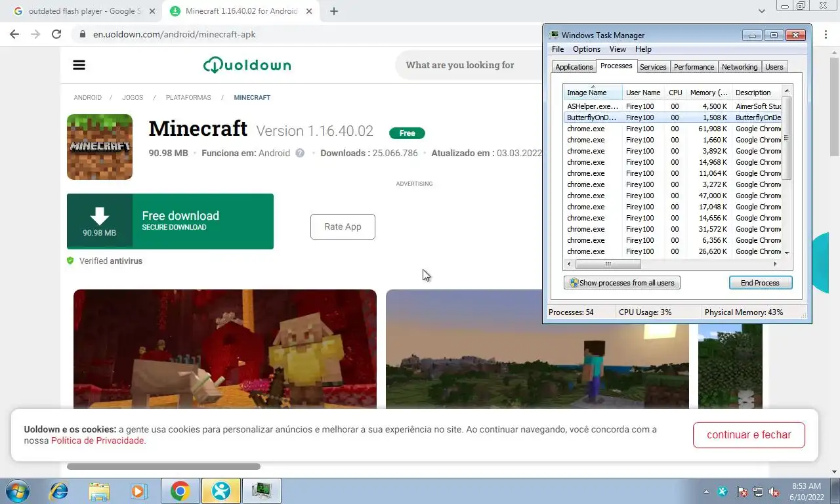Viewport: 840px width, 504px height.
Task: Sort processes by Description column
Action: point(757,93)
